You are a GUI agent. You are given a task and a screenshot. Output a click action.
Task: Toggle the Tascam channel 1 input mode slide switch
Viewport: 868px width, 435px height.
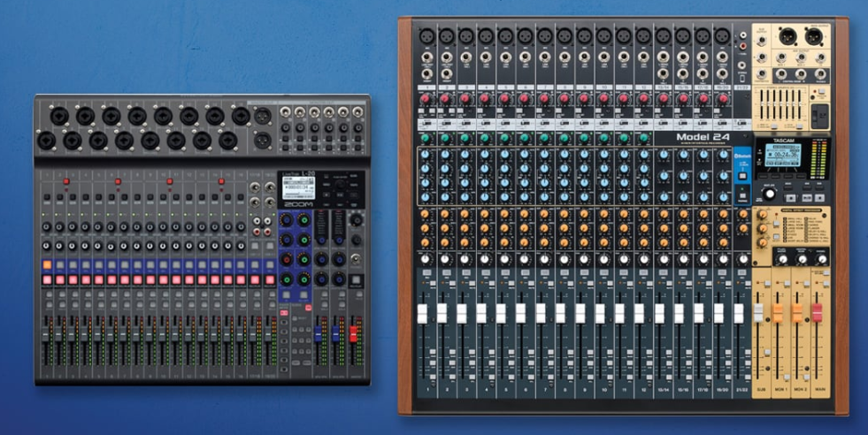coord(426,124)
